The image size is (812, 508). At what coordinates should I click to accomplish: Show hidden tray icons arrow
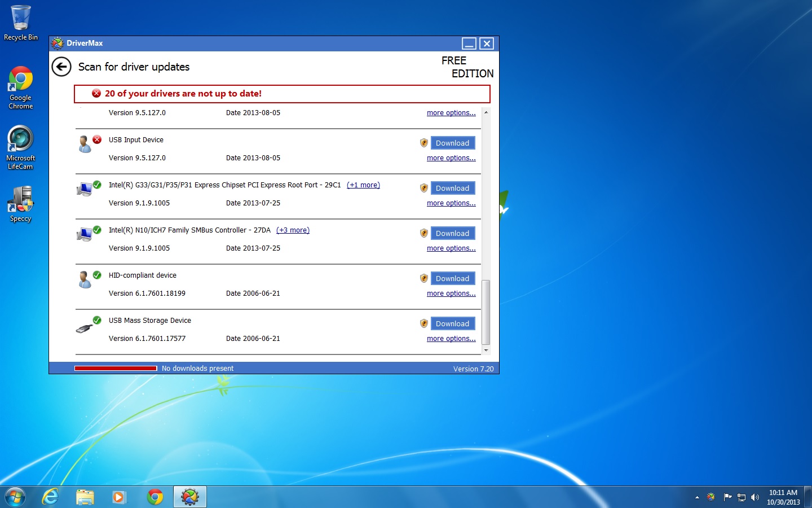698,497
